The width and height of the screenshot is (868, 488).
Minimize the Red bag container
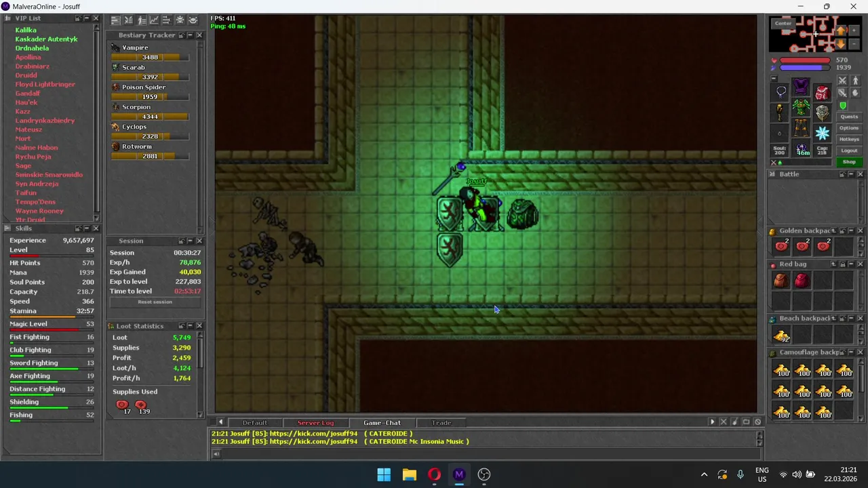point(851,264)
